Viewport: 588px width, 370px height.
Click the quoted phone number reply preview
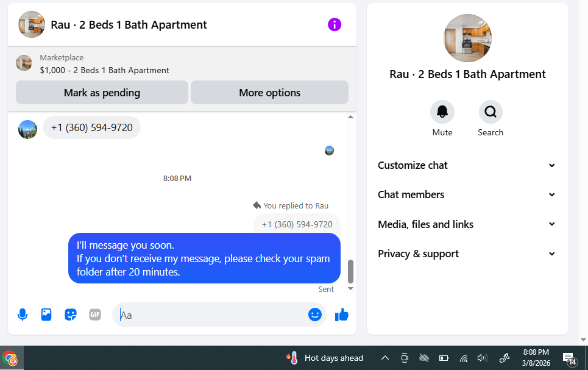click(x=297, y=224)
